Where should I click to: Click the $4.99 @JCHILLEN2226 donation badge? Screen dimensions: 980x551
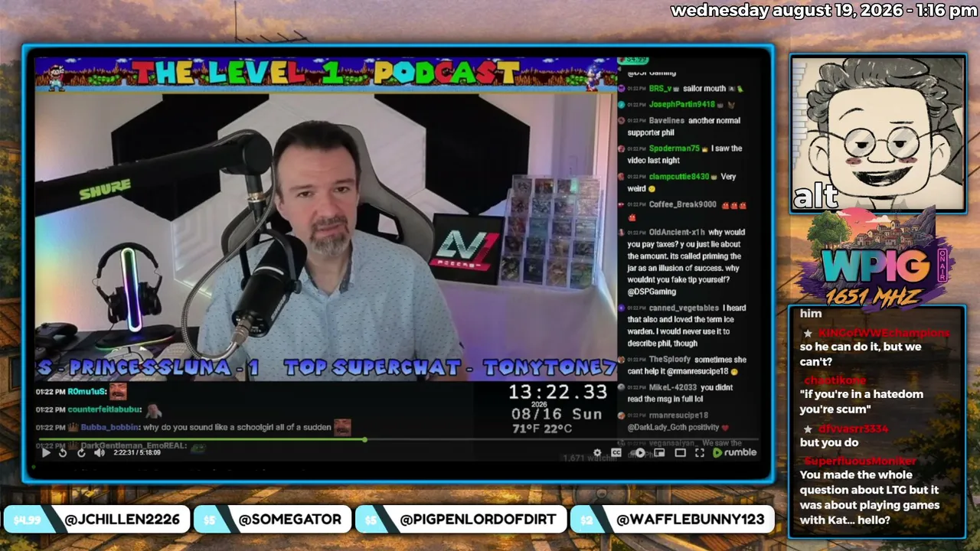[97, 520]
